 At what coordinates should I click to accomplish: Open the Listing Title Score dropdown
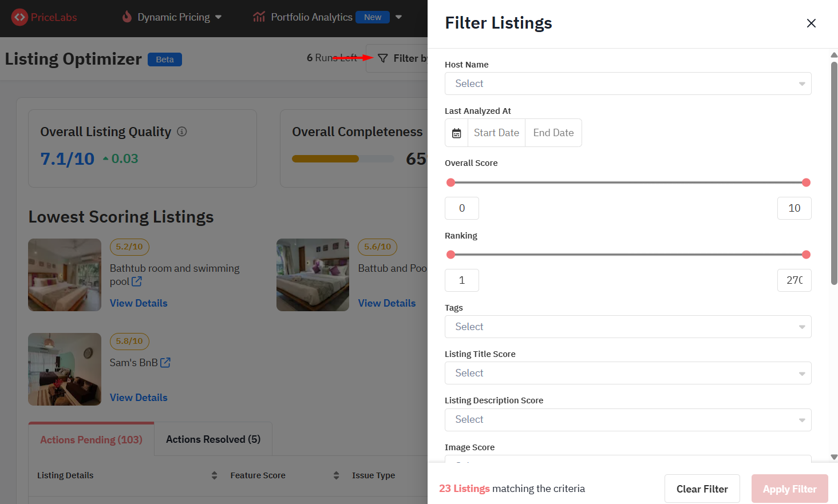click(628, 374)
